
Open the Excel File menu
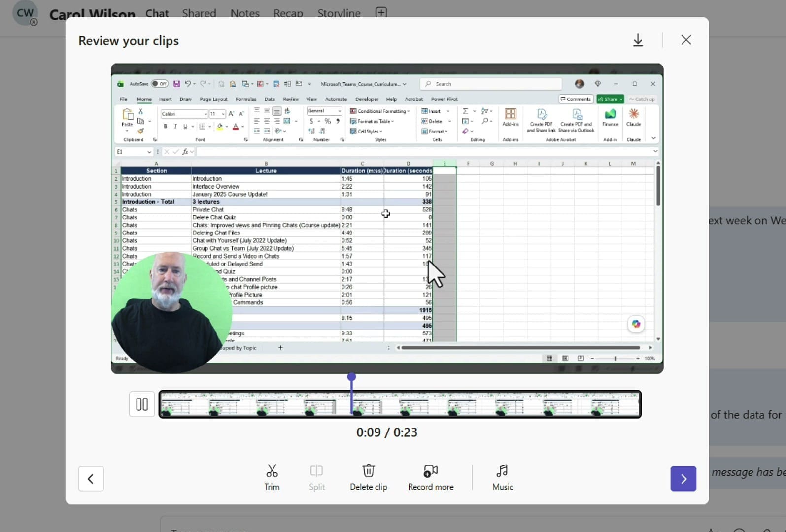pyautogui.click(x=123, y=99)
